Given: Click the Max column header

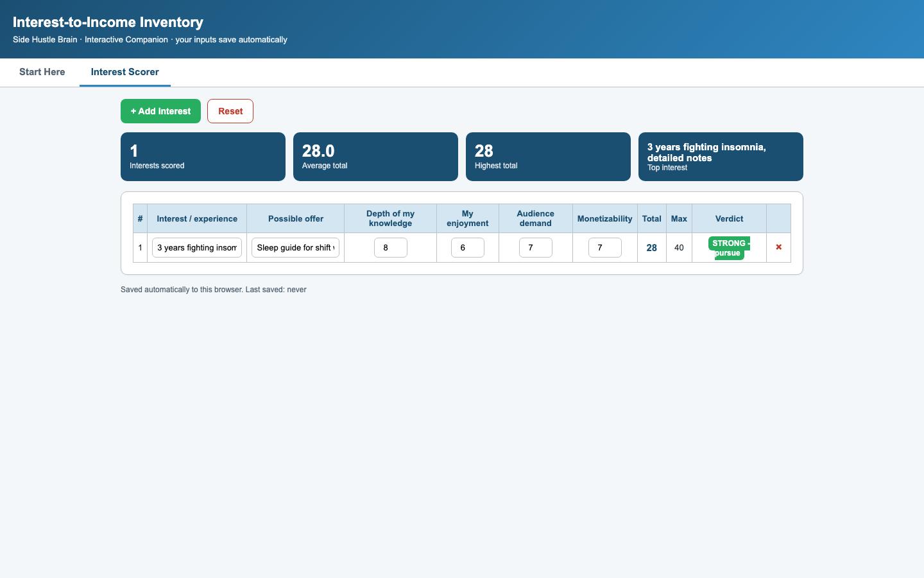Looking at the screenshot, I should [x=679, y=218].
